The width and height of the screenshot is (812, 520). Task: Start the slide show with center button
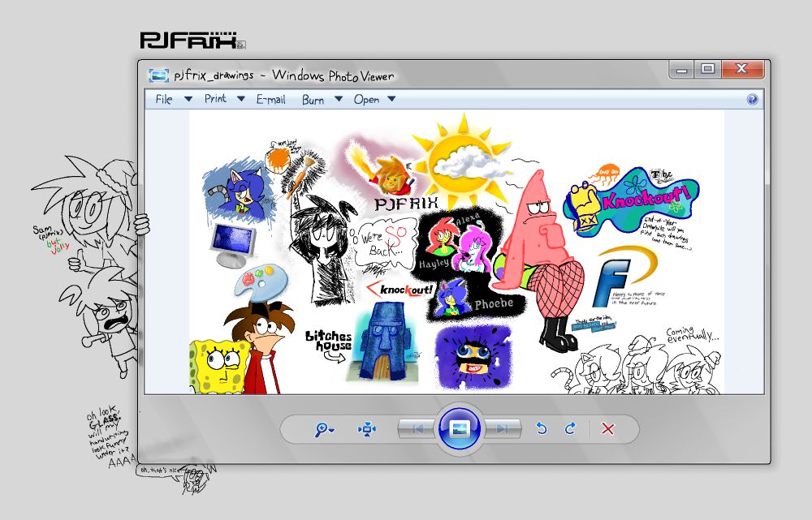coord(460,428)
